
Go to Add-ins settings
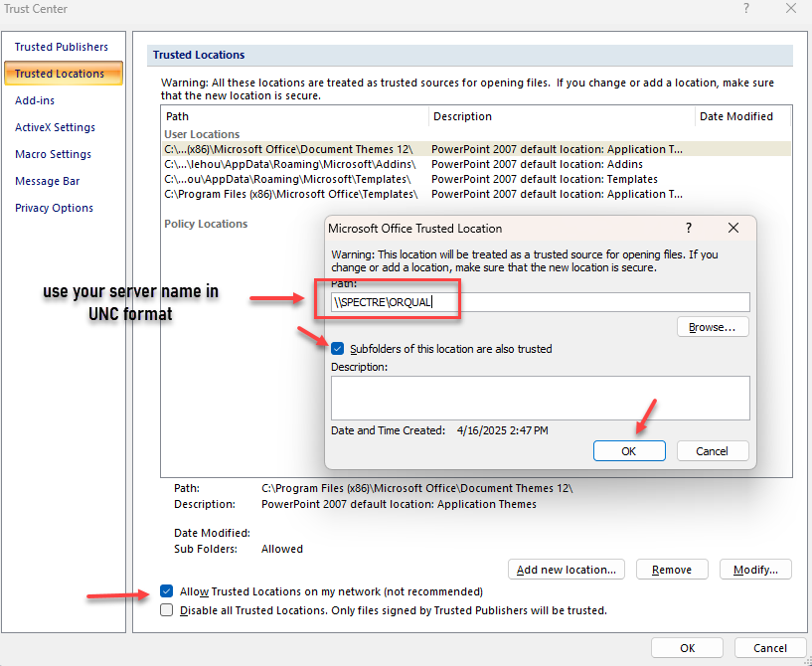pos(35,100)
